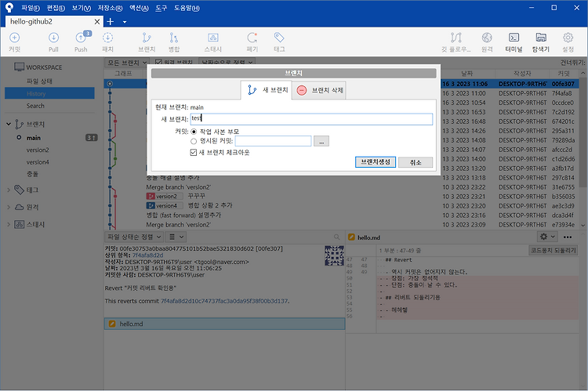Close the hello-github2 tab

coord(96,22)
